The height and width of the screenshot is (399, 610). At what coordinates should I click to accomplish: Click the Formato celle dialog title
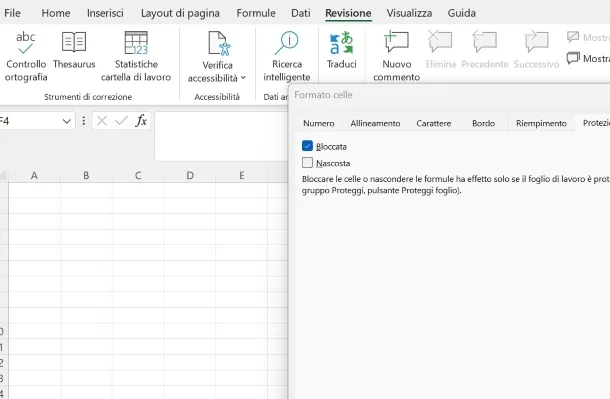(x=323, y=95)
